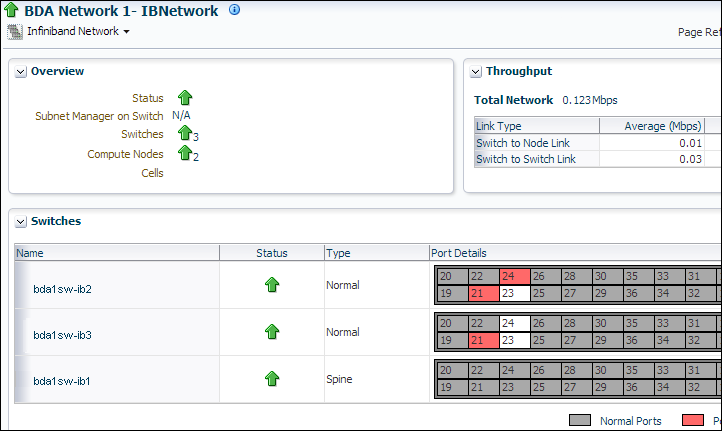Image resolution: width=722 pixels, height=431 pixels.
Task: Click the Link Type column header
Action: click(x=537, y=126)
